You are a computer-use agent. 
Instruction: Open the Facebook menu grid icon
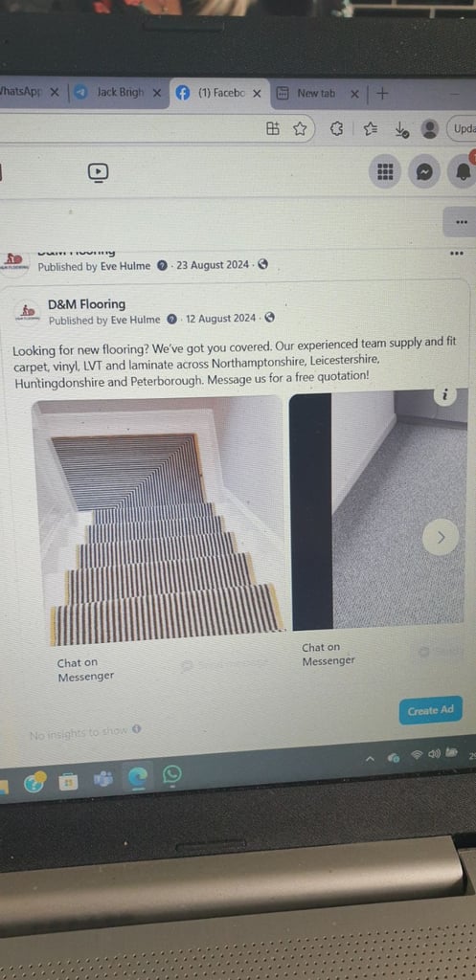pyautogui.click(x=385, y=172)
